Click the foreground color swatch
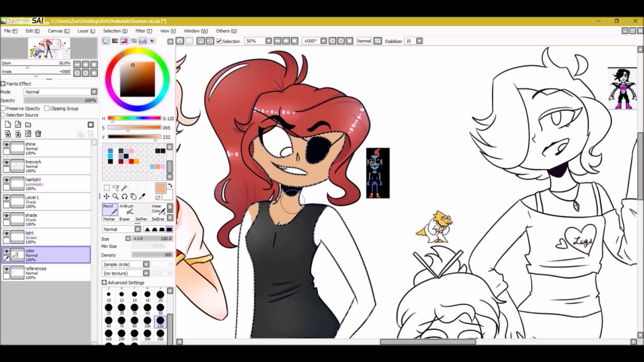 tap(160, 188)
